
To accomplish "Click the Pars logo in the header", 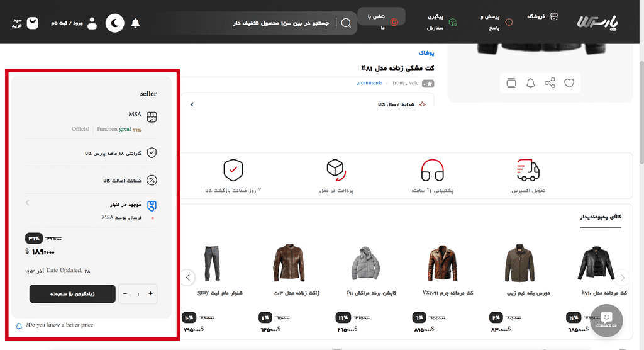I will coord(597,22).
